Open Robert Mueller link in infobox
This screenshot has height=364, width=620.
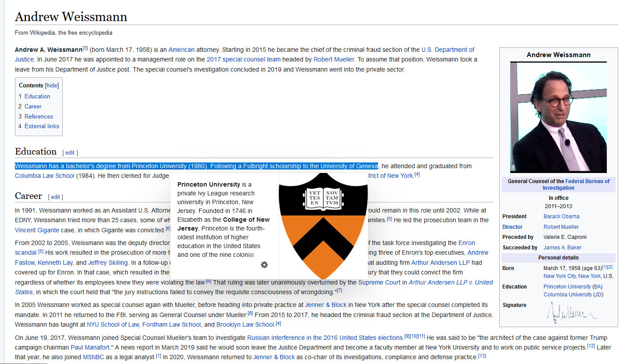[x=561, y=227]
